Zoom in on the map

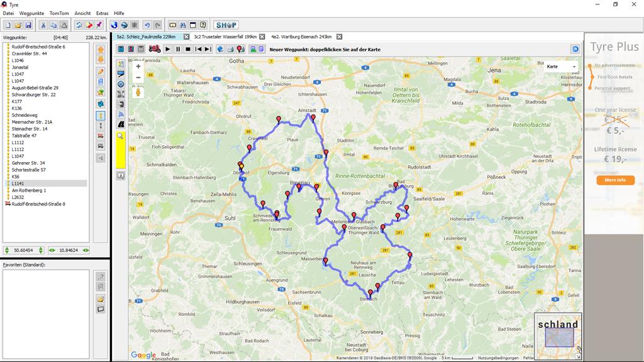click(x=138, y=66)
